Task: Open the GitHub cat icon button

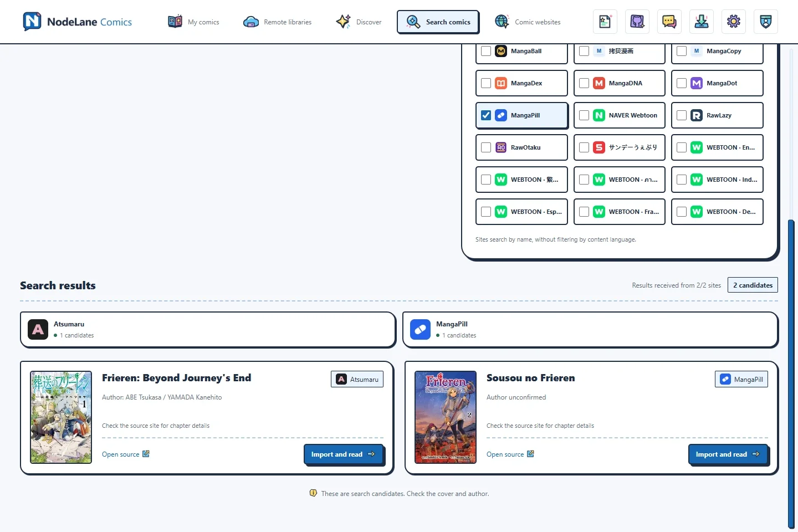Action: [637, 22]
